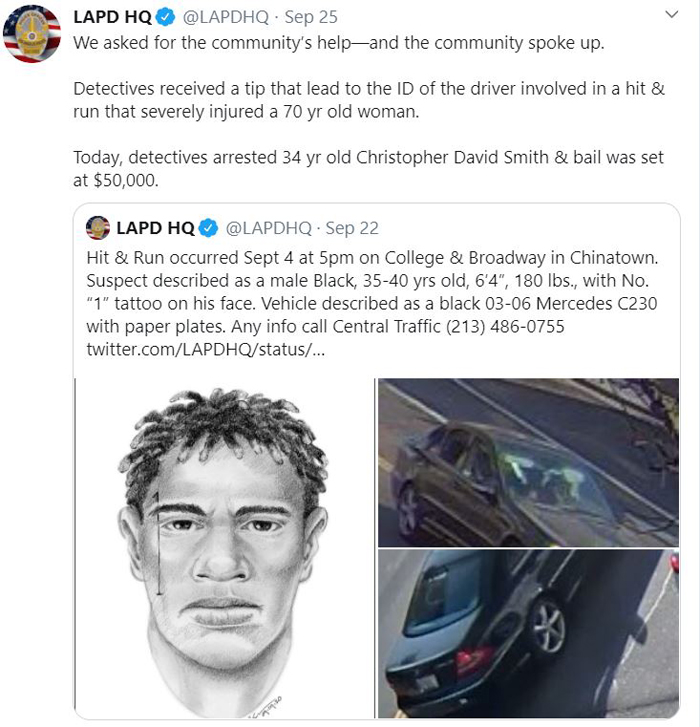Click the quoted tweet's verified badge
The image size is (700, 727).
tap(208, 228)
